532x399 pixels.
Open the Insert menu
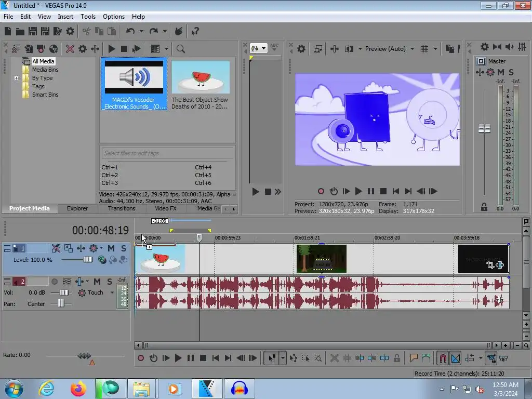(65, 16)
